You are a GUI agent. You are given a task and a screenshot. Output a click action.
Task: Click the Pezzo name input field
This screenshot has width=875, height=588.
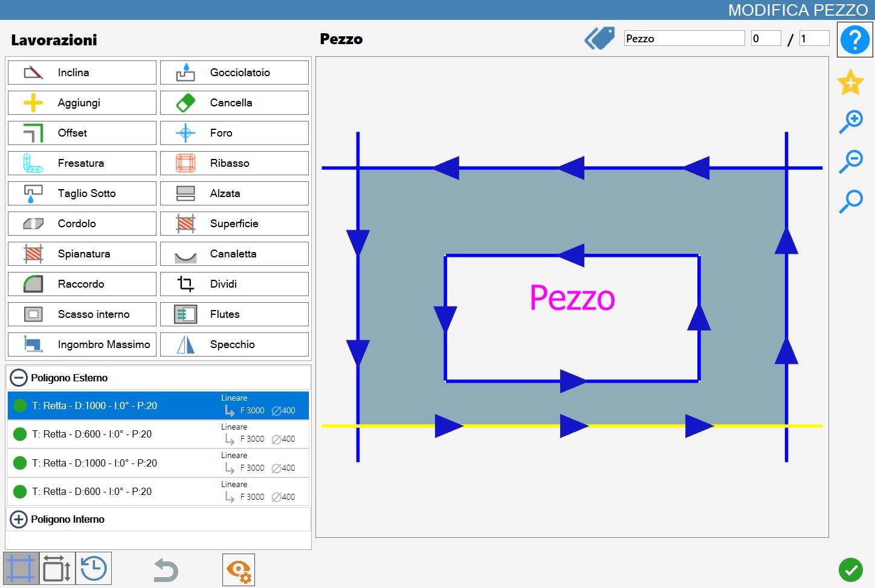pos(684,38)
